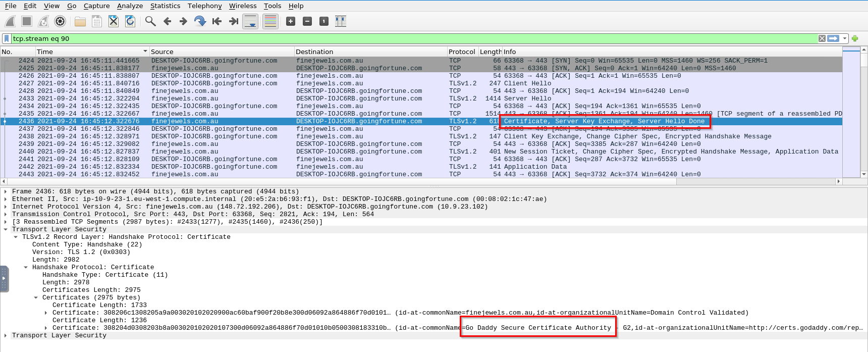The height and width of the screenshot is (352, 868).
Task: Open the Statistics menu
Action: pos(165,6)
